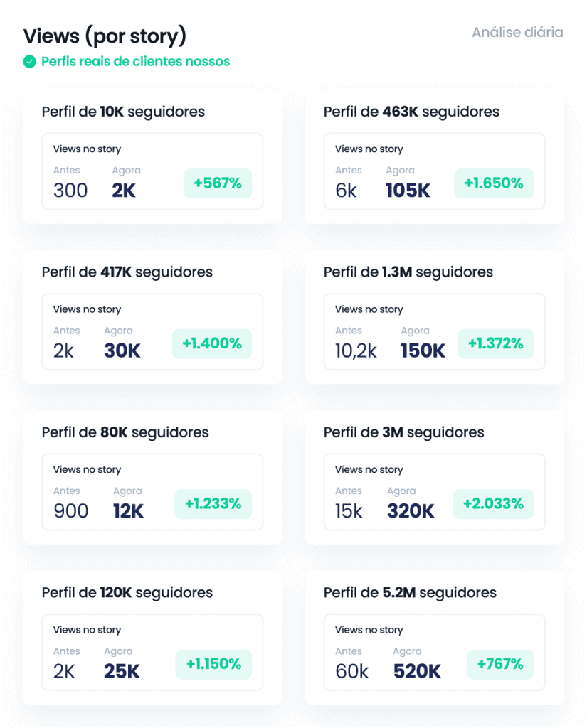Image resolution: width=587 pixels, height=728 pixels.
Task: Select the 25K Agora views value
Action: [x=122, y=671]
